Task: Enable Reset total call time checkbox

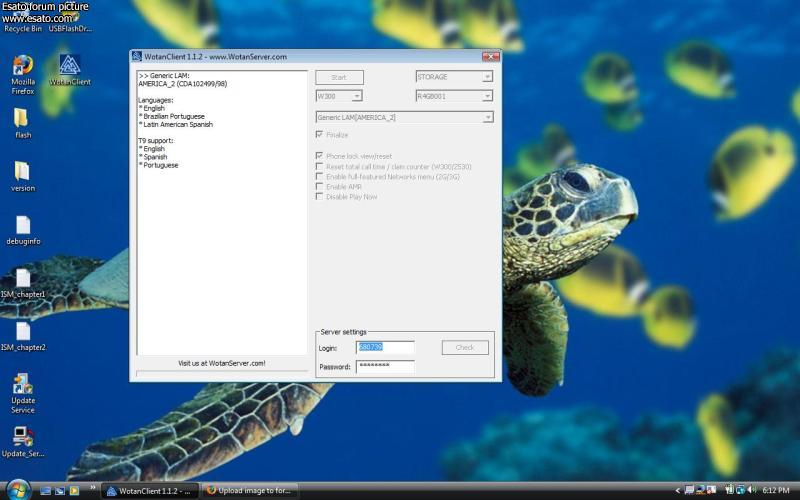Action: [319, 166]
